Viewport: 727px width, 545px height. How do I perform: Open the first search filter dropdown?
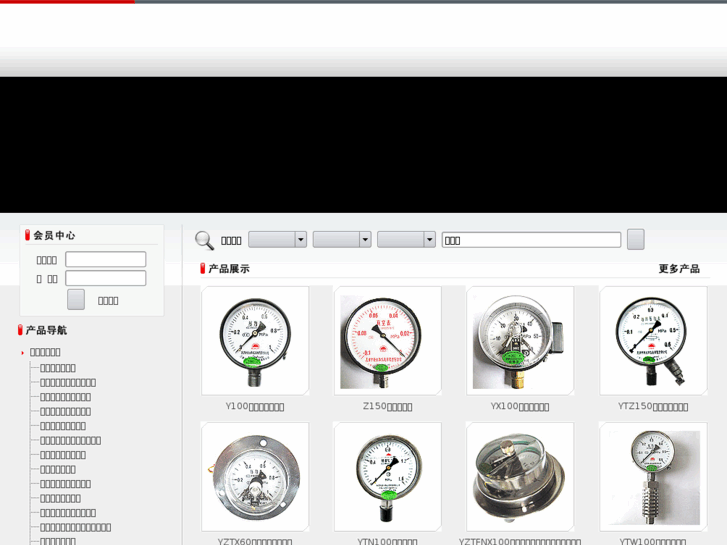(277, 239)
